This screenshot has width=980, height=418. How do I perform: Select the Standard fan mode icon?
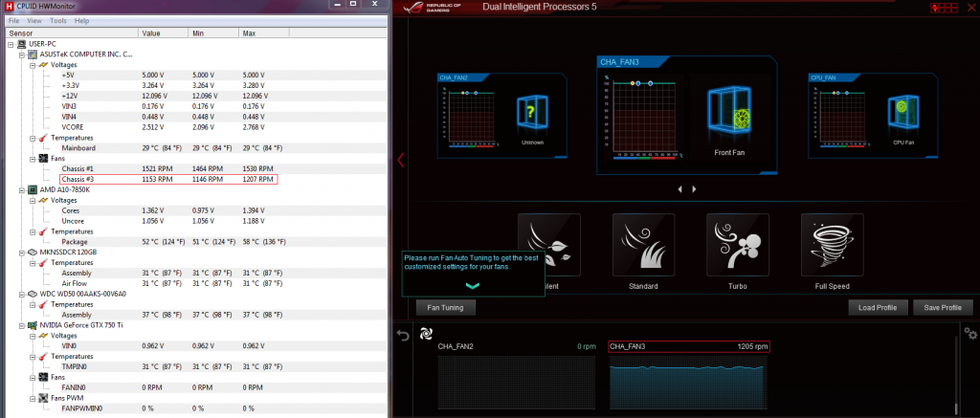tap(643, 245)
